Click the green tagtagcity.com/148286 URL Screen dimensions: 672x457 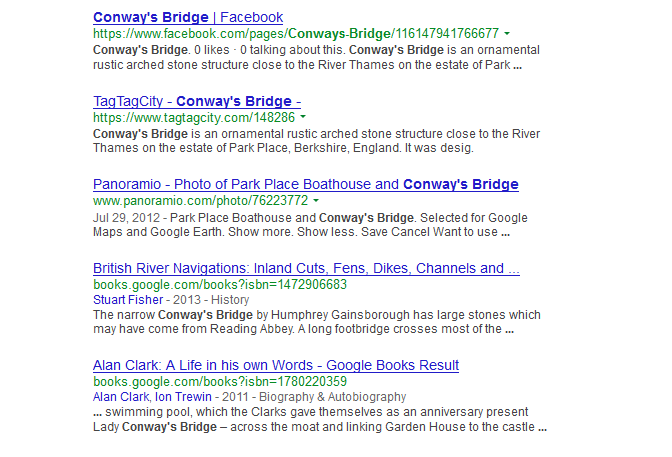click(x=194, y=117)
